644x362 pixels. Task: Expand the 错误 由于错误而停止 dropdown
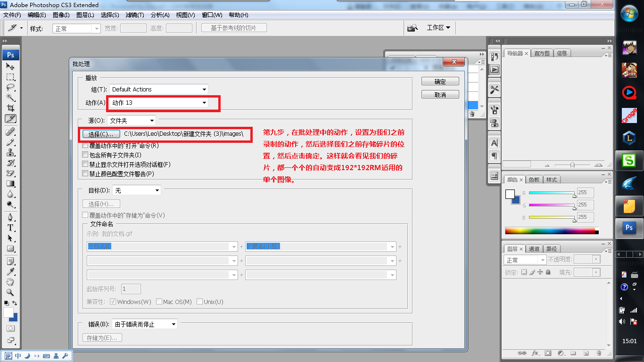pyautogui.click(x=145, y=324)
